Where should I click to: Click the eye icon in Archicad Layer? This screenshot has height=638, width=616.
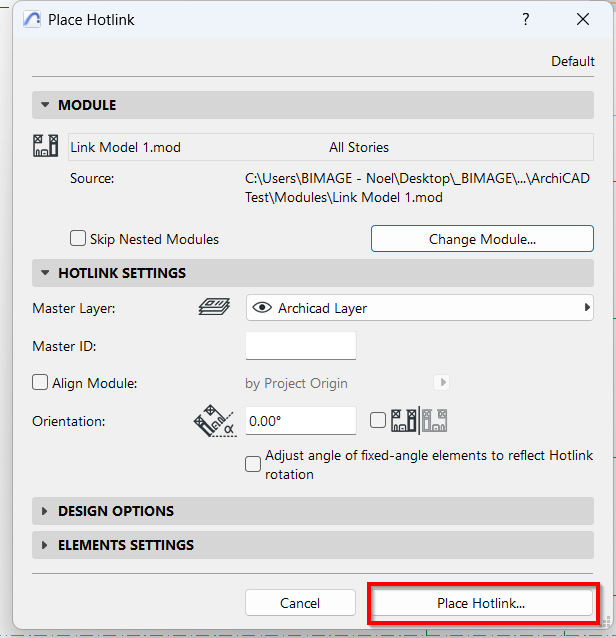pyautogui.click(x=263, y=308)
